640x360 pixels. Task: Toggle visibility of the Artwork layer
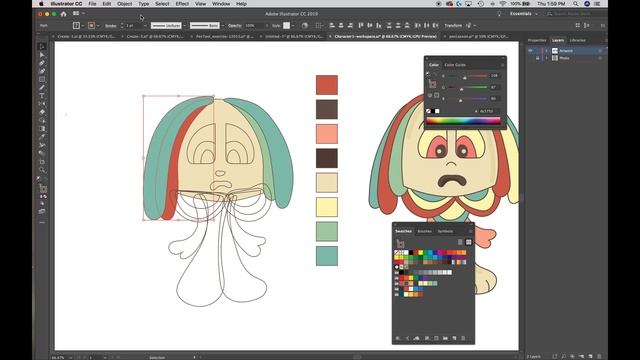530,51
